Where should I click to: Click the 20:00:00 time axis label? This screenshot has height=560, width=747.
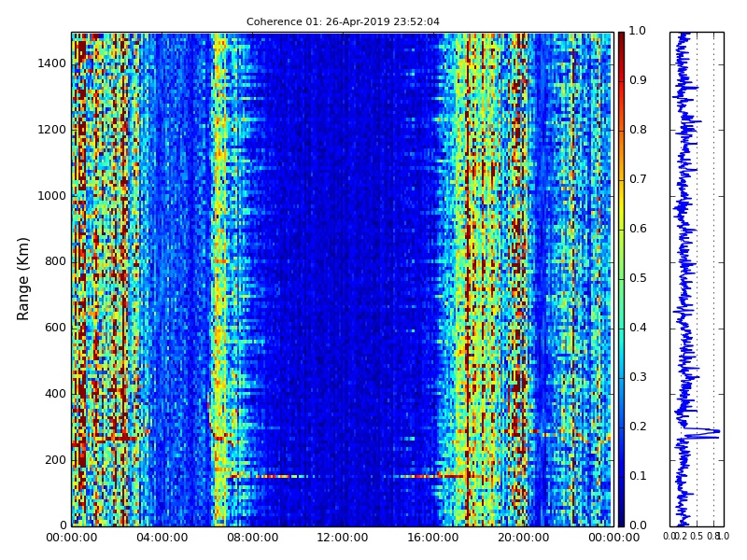click(523, 539)
